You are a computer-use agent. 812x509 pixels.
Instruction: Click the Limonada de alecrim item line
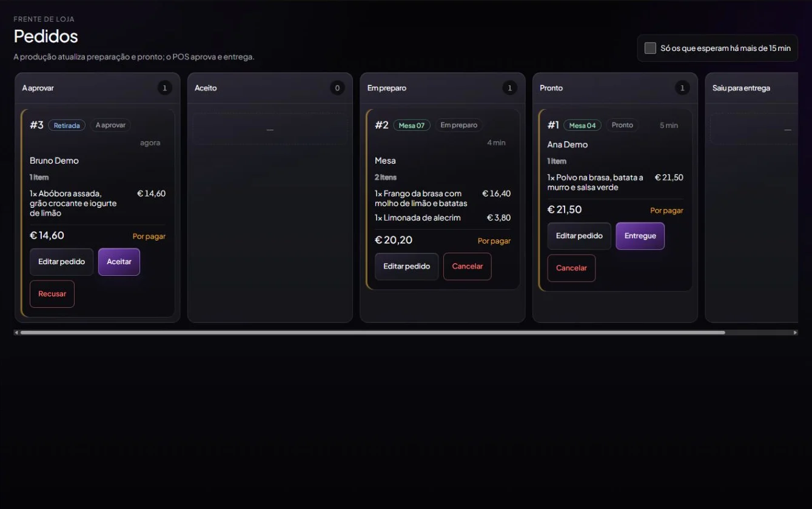(x=443, y=218)
